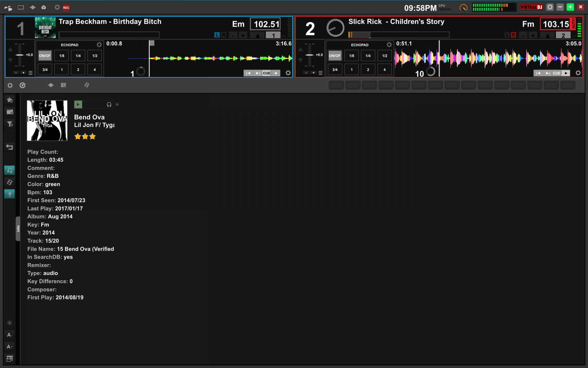Click the mixer icon at top-left corner

coord(8,7)
